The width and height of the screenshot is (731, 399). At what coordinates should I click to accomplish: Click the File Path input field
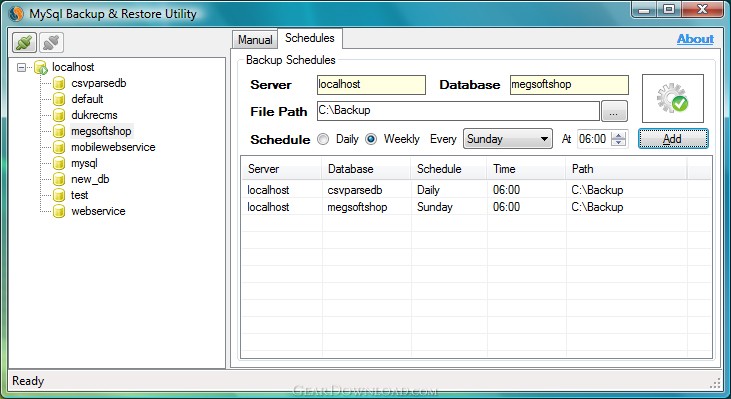[458, 111]
